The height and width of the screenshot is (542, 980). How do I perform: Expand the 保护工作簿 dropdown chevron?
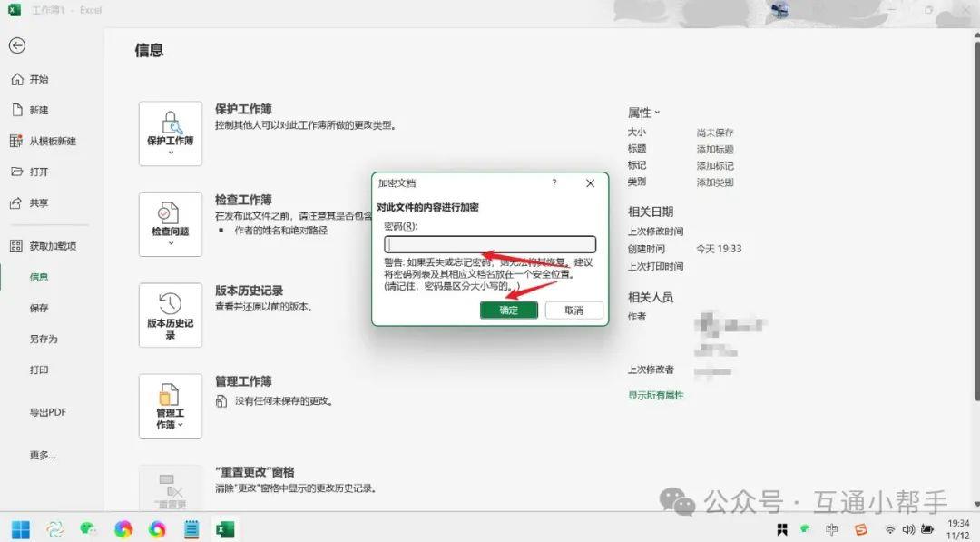pos(170,151)
